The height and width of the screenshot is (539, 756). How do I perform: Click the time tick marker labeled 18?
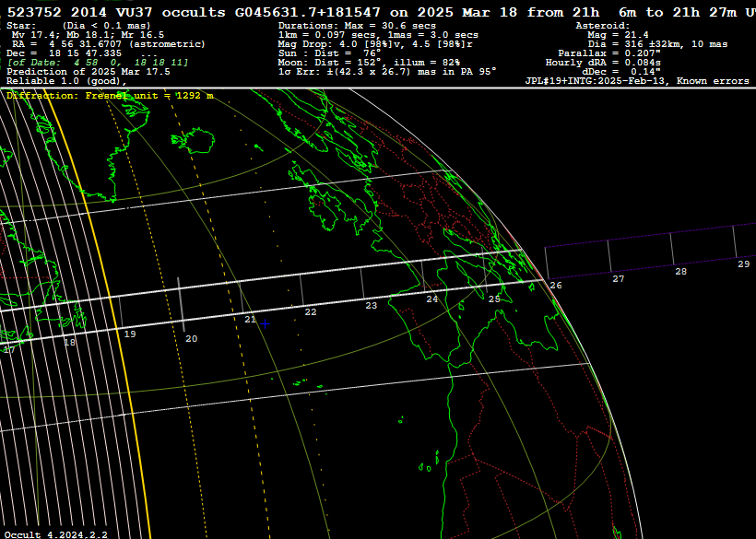pyautogui.click(x=67, y=342)
